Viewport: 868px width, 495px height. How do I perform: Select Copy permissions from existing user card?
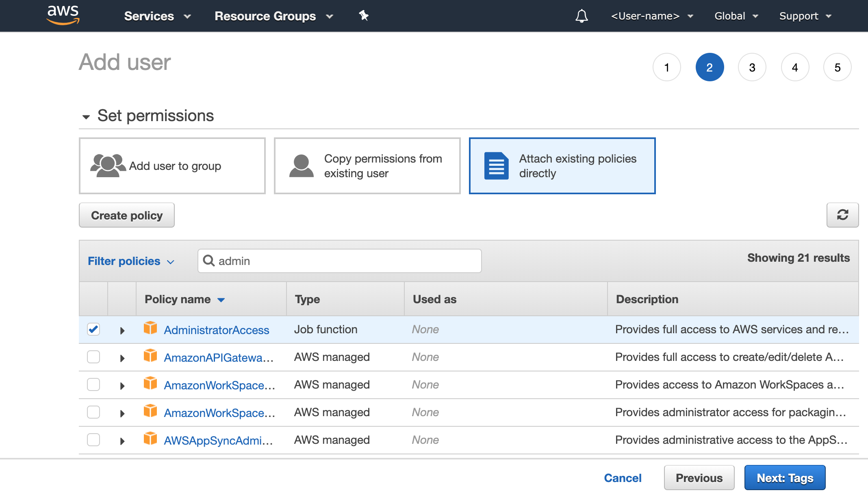coord(367,166)
